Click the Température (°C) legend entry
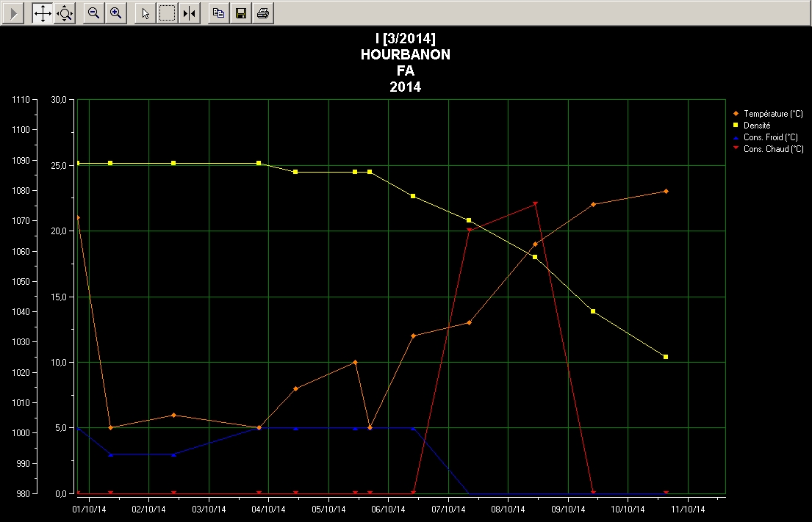812x522 pixels. pos(772,114)
